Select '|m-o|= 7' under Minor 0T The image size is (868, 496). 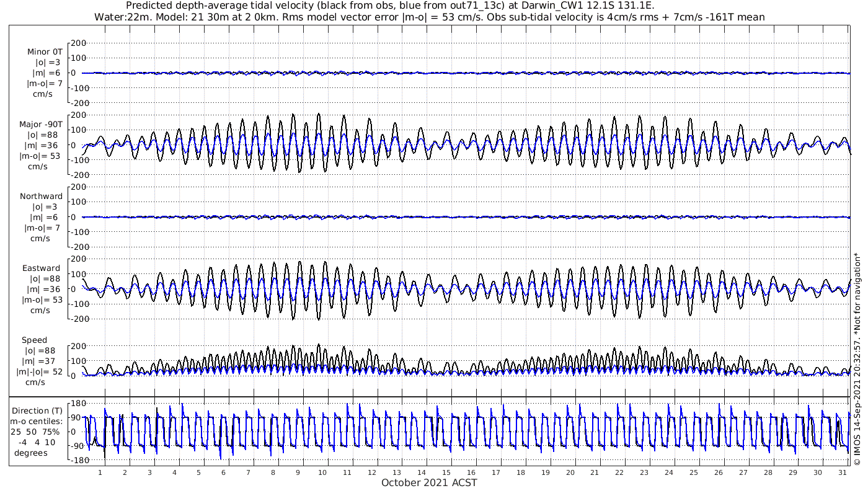(43, 84)
